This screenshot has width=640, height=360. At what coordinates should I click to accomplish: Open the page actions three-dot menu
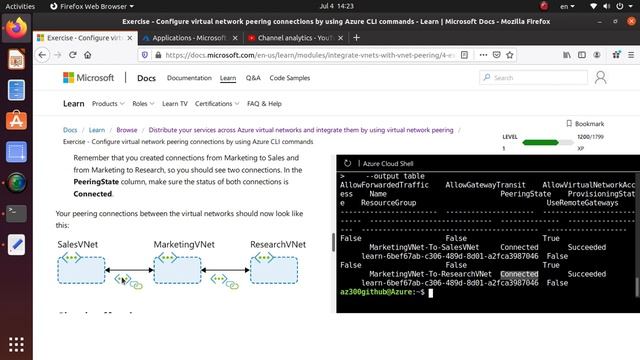pyautogui.click(x=483, y=55)
